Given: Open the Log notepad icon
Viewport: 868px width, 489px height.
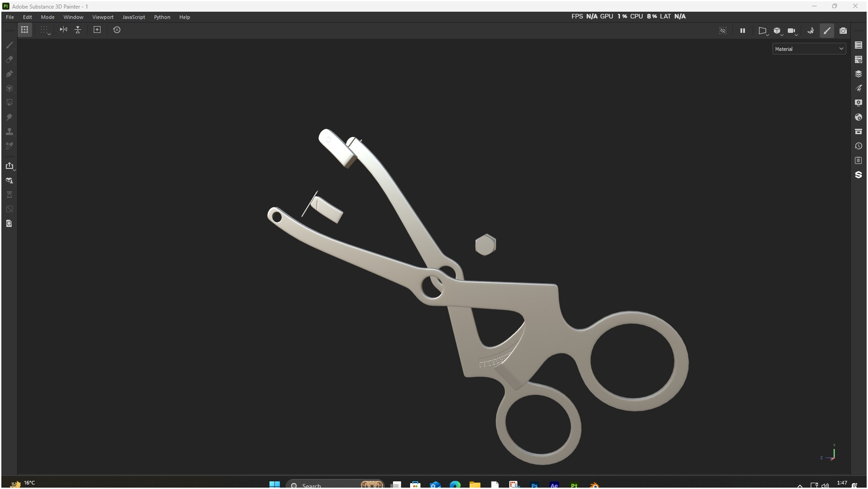Looking at the screenshot, I should click(859, 160).
